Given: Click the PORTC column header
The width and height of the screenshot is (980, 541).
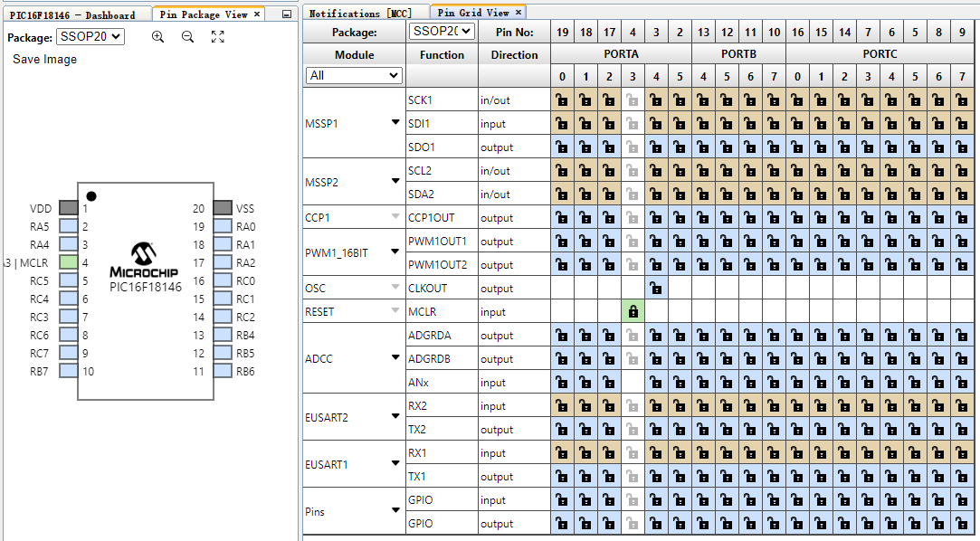Looking at the screenshot, I should pyautogui.click(x=880, y=54).
